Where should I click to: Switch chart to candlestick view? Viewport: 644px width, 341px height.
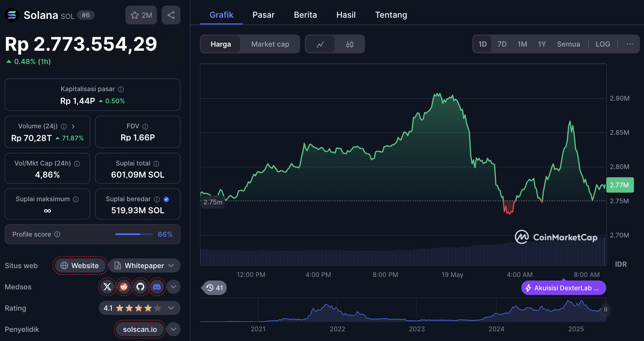tap(350, 44)
